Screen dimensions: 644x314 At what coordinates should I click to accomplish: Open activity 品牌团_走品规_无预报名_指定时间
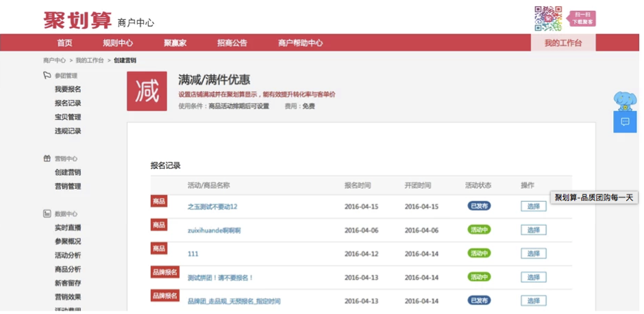coord(234,301)
